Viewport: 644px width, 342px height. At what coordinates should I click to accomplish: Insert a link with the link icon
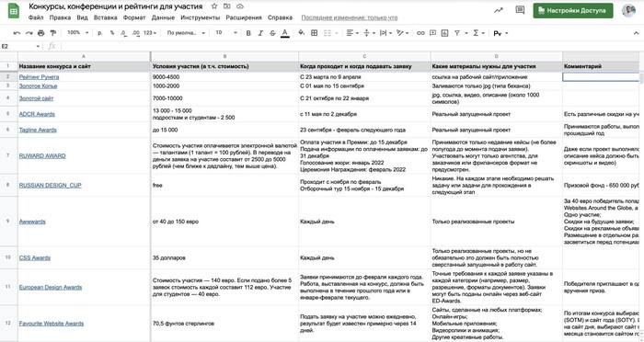click(420, 33)
